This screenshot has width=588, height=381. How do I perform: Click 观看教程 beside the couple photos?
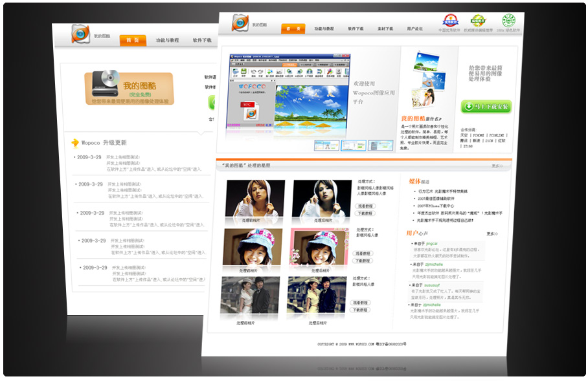360,303
